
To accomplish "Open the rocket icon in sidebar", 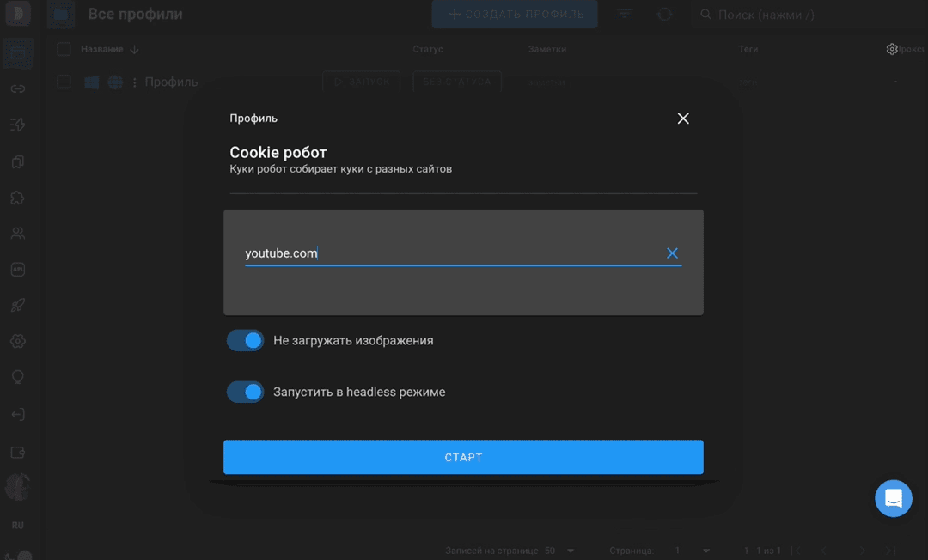I will [17, 305].
